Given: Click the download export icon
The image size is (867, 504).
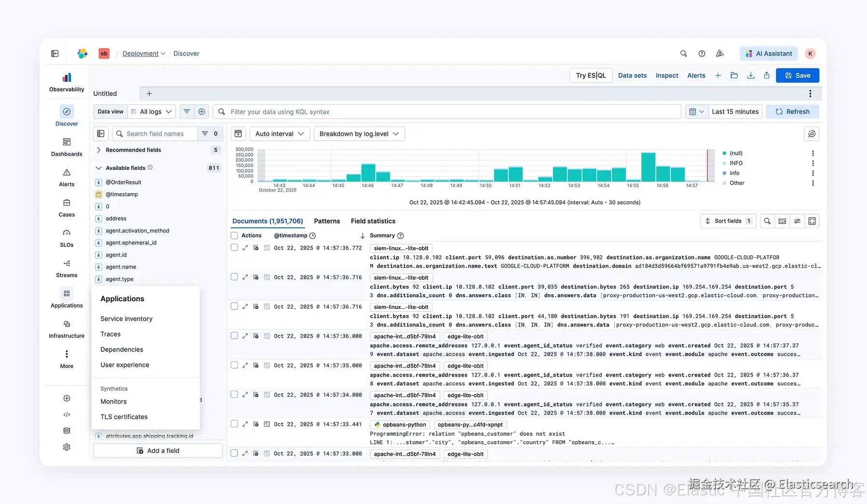Looking at the screenshot, I should point(751,75).
